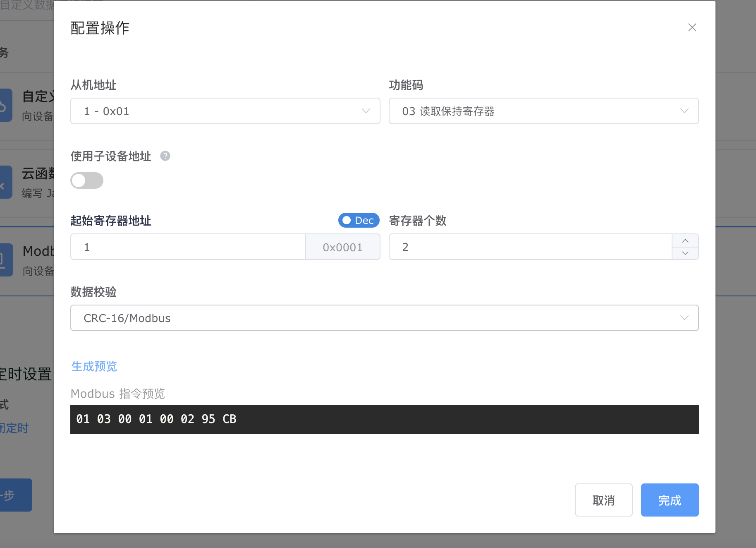Screen dimensions: 756x548
Task: Toggle the 使用子设备地址 switch
Action: pyautogui.click(x=87, y=180)
